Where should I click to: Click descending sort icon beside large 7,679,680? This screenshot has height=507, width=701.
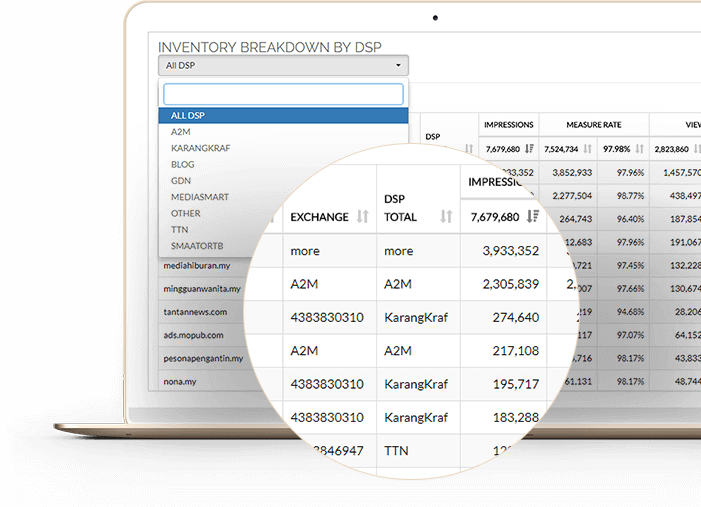pyautogui.click(x=532, y=217)
